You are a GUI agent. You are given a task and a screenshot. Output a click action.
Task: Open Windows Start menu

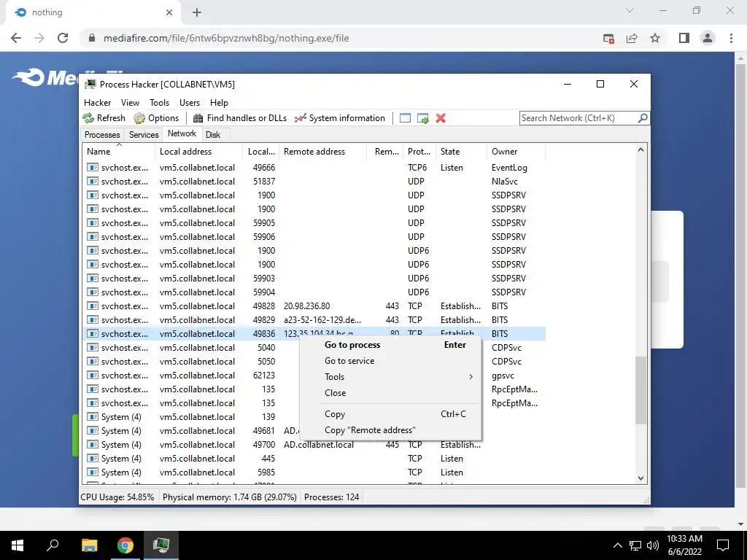pos(18,545)
